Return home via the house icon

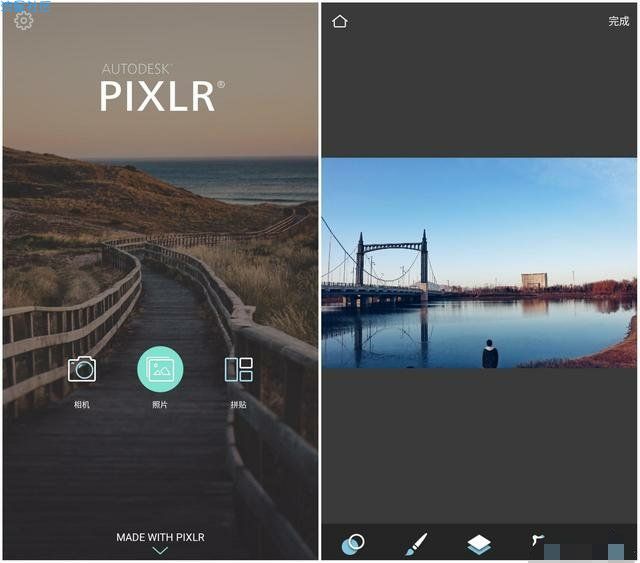340,21
